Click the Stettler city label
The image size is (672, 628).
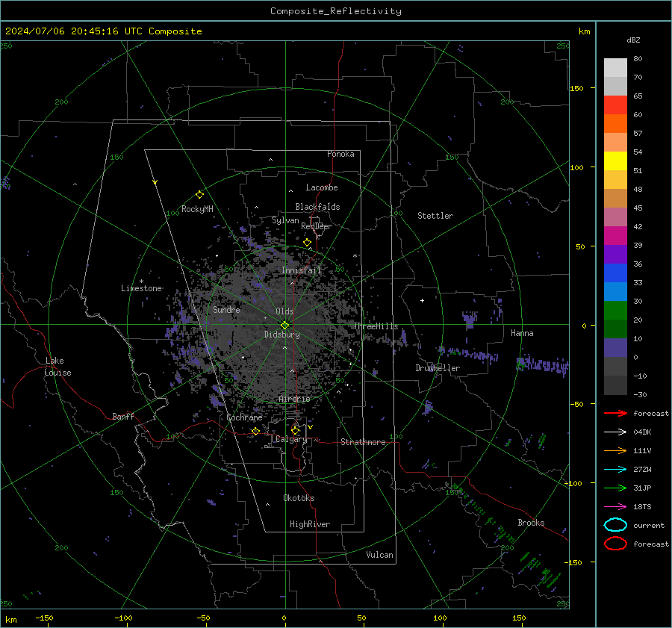pos(435,216)
